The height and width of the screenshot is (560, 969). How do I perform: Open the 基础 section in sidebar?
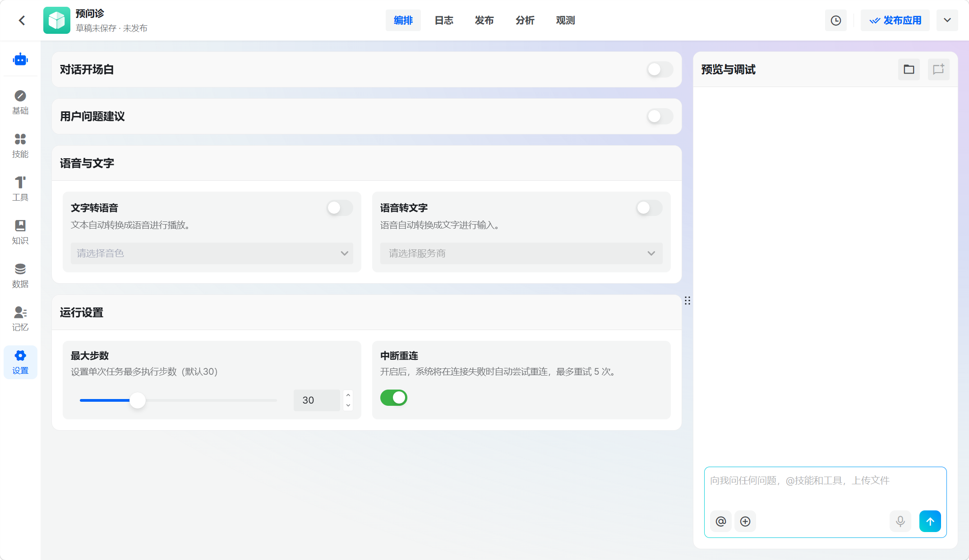(x=20, y=102)
